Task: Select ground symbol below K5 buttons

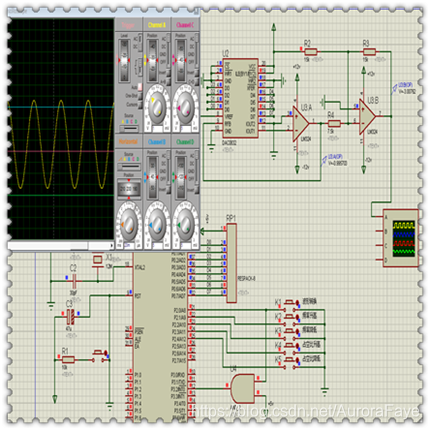Action: (x=325, y=391)
